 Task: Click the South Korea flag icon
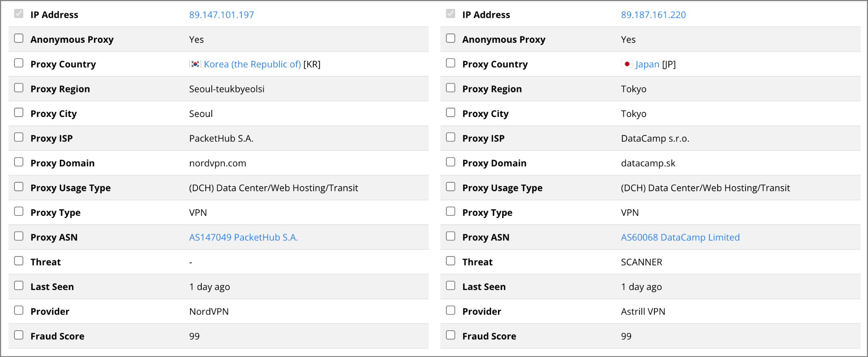pos(195,64)
